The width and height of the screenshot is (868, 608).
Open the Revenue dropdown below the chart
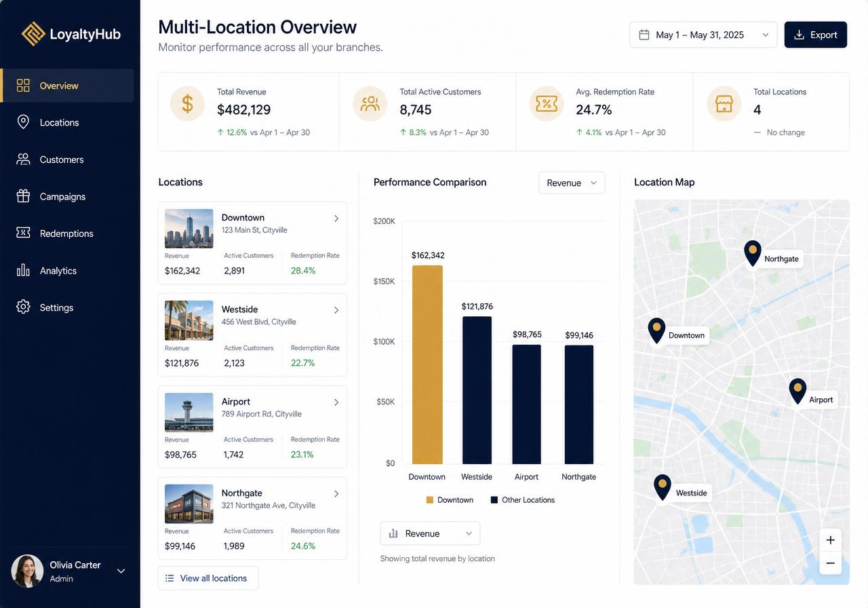(x=430, y=533)
